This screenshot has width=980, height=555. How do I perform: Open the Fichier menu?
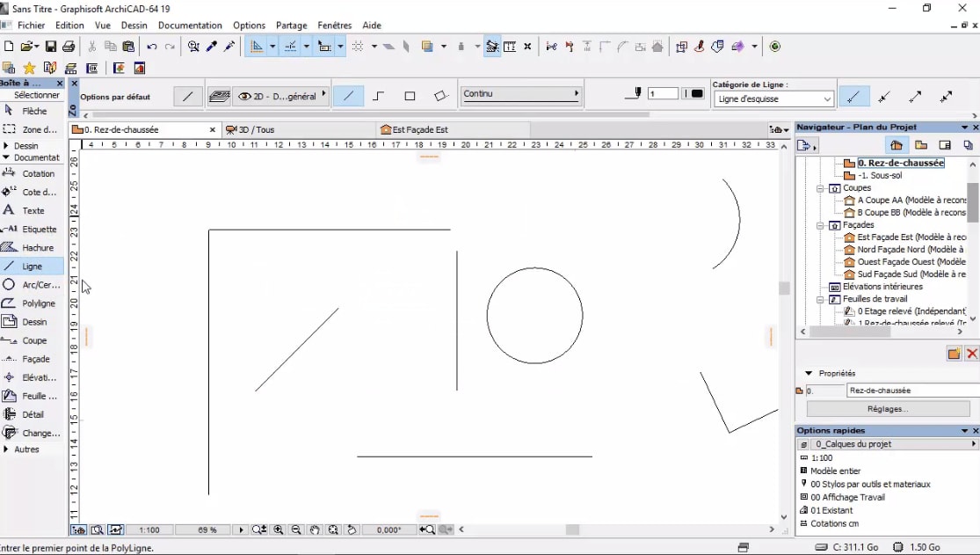tap(32, 26)
